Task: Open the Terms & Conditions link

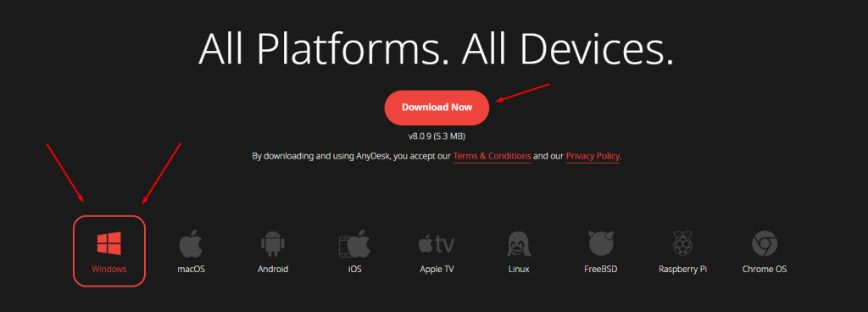Action: [492, 156]
